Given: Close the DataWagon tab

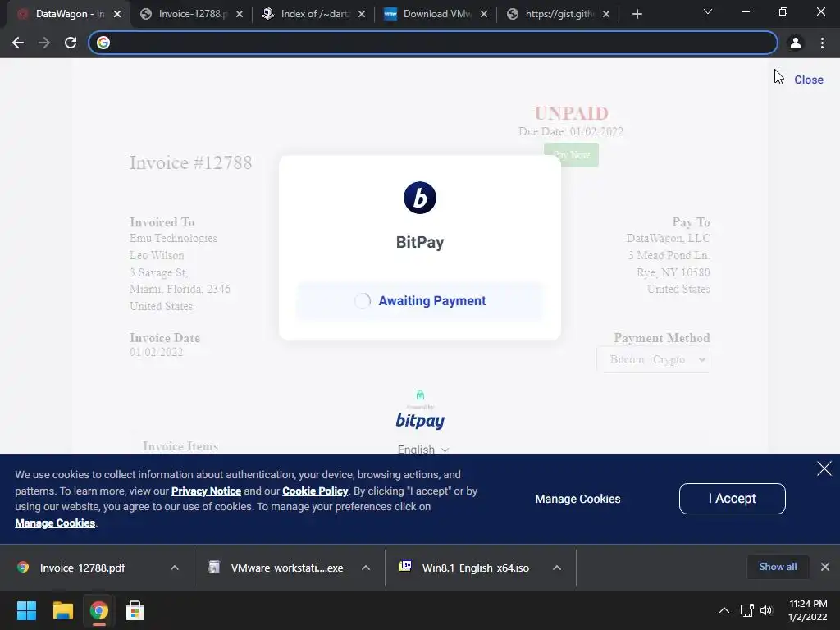Looking at the screenshot, I should coord(117,15).
